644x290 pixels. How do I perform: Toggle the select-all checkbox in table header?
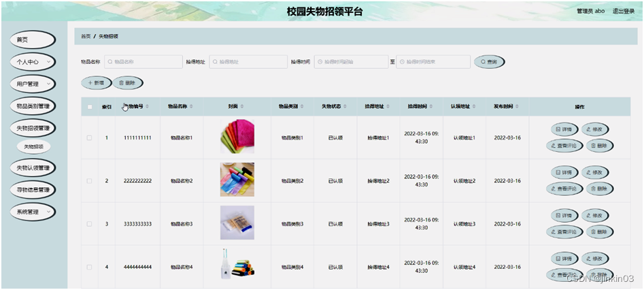point(89,107)
